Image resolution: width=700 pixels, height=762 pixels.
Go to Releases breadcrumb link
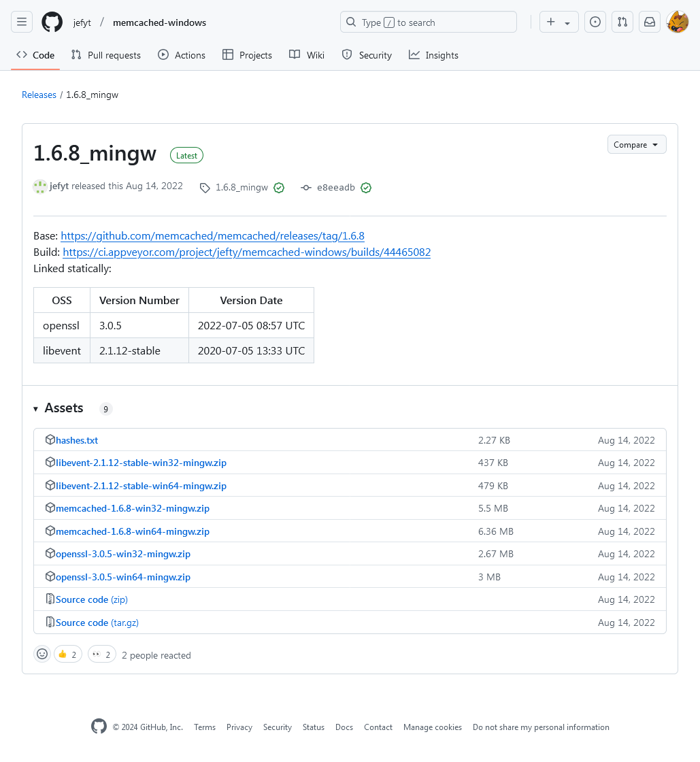(x=39, y=95)
